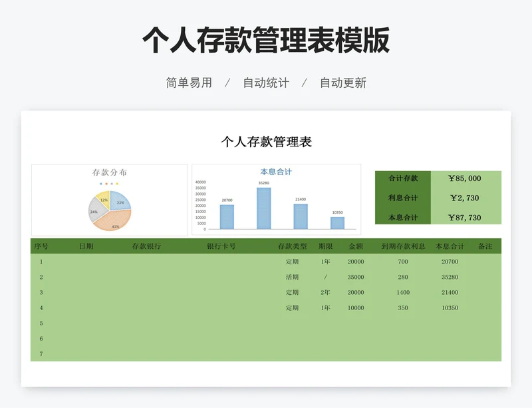Screen dimensions: 532x408
Task: Select row number 5 in 序号 column
Action: click(x=41, y=323)
